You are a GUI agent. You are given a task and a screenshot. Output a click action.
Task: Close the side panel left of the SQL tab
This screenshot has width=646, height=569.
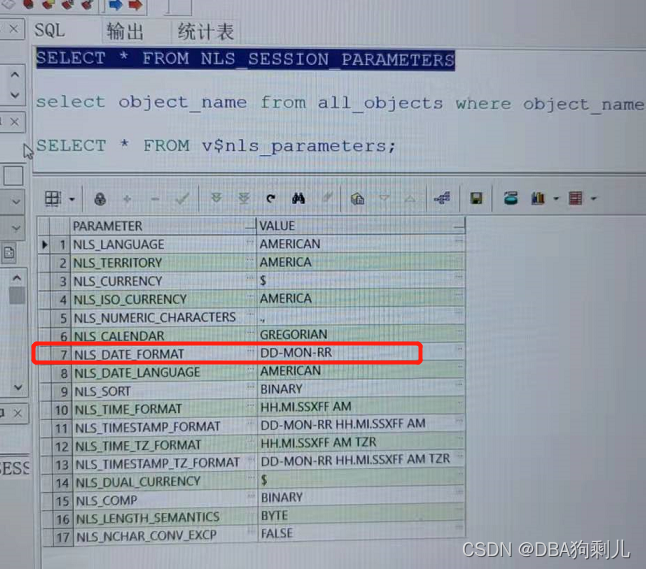tap(13, 29)
